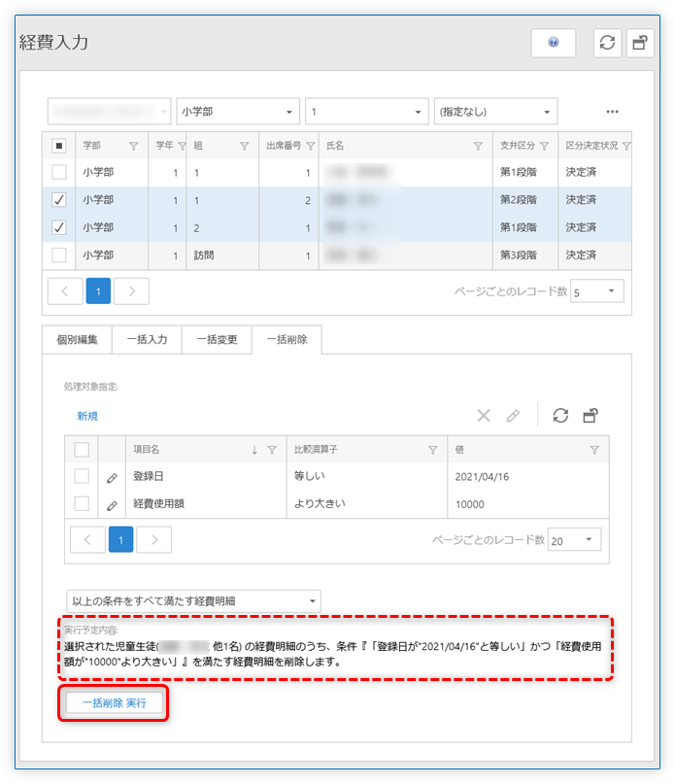Go to previous page in conditions grid
Screen dimensions: 675x784
tap(87, 539)
